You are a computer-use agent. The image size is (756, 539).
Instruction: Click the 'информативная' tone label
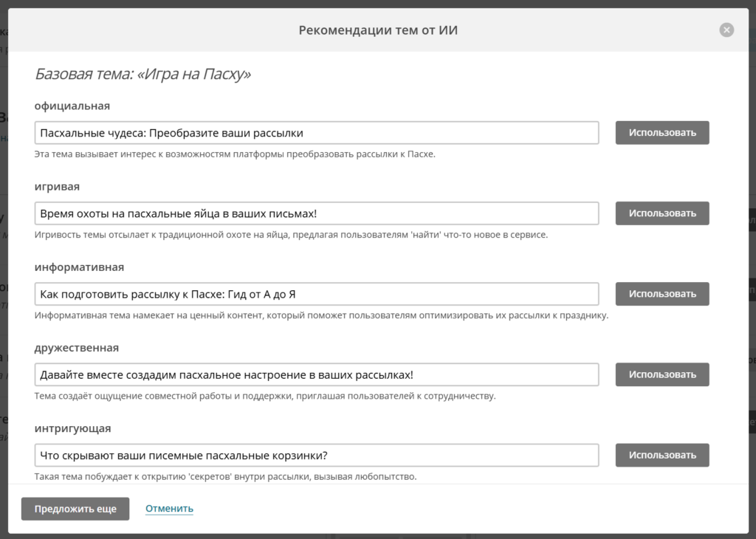(x=79, y=267)
